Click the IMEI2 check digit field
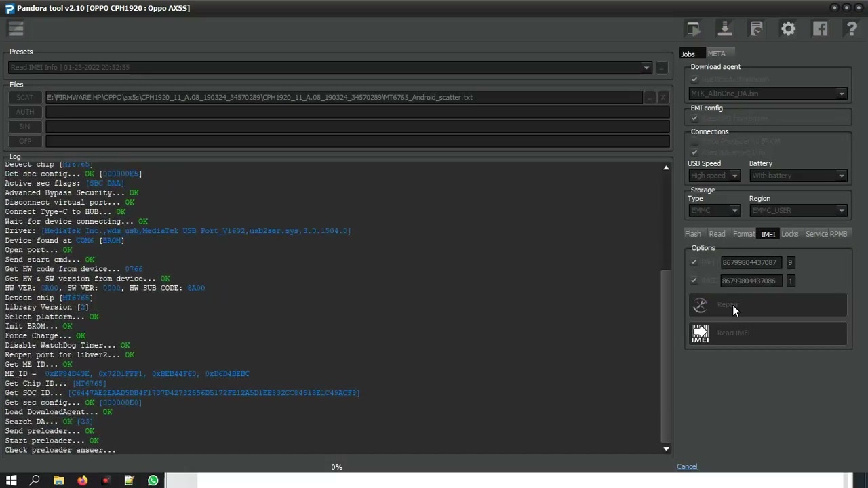This screenshot has height=488, width=868. tap(790, 281)
